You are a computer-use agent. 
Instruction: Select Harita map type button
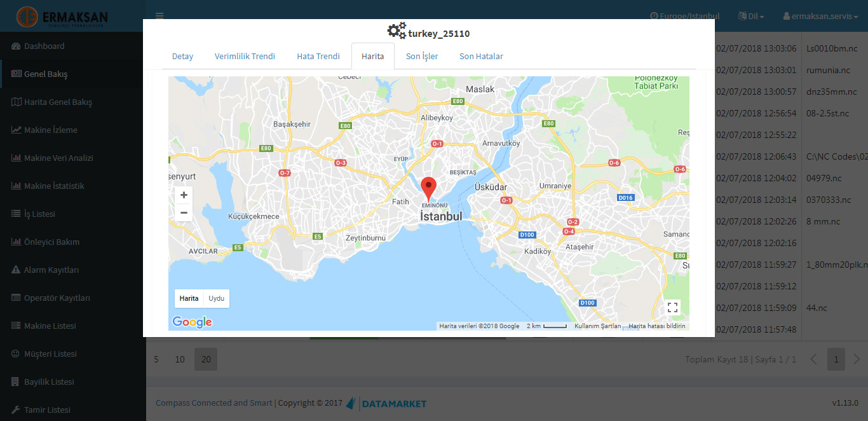coord(189,298)
